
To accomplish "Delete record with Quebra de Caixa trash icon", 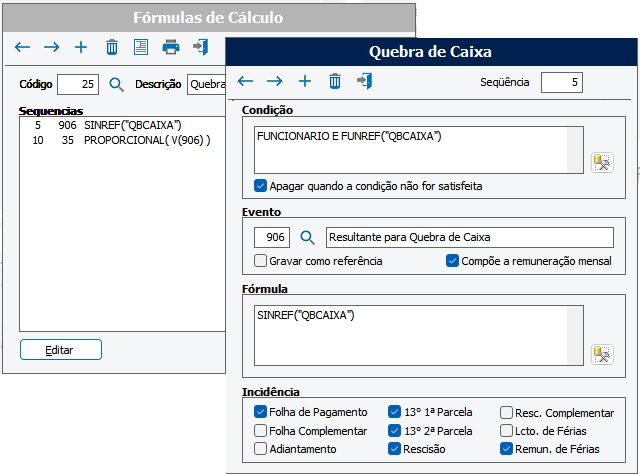I will (x=335, y=81).
